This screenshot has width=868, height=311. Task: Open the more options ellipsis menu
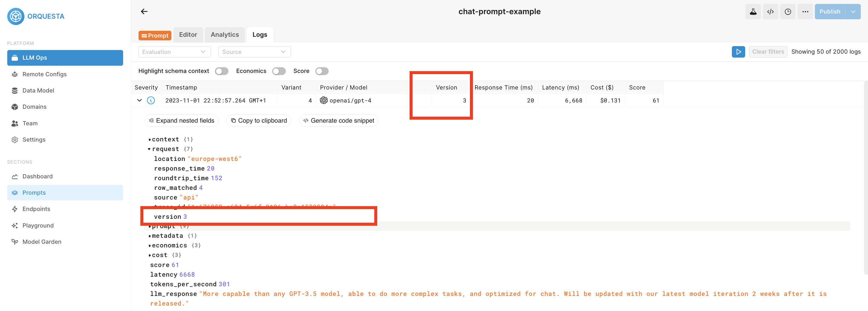805,11
